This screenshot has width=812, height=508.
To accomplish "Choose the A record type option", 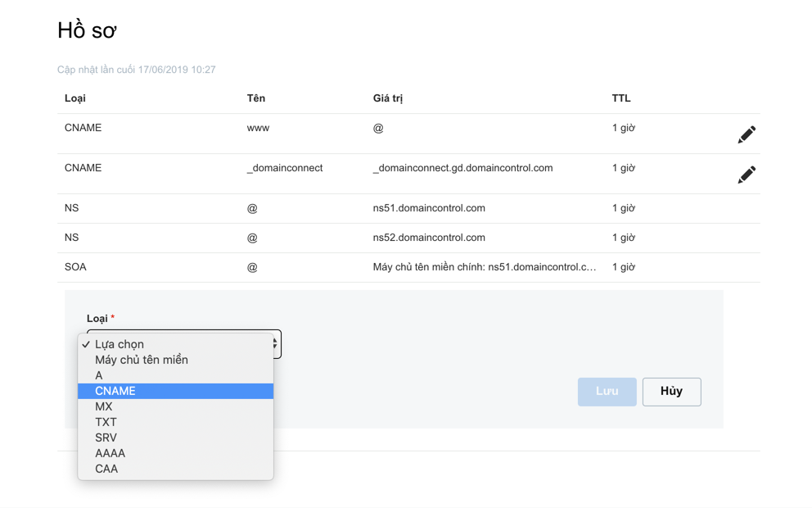I will click(x=175, y=375).
